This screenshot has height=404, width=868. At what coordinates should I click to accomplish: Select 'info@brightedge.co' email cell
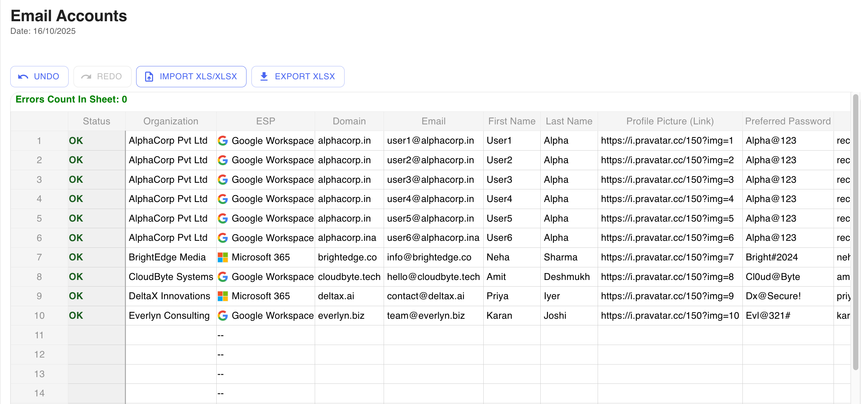[433, 257]
